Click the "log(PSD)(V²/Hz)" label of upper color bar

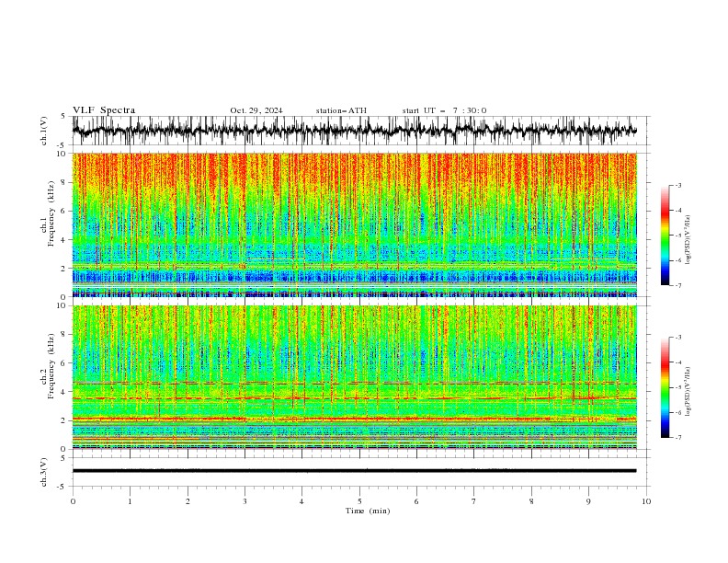688,240
